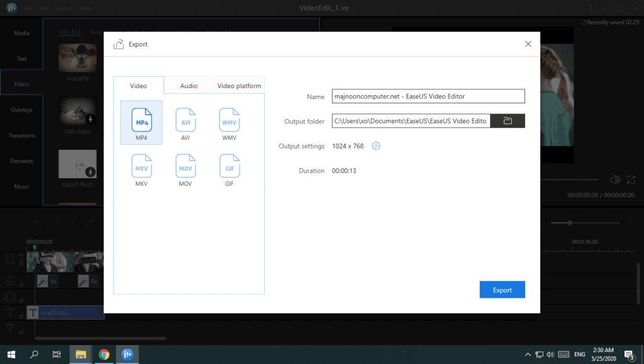Open the Help menu

pyautogui.click(x=86, y=8)
